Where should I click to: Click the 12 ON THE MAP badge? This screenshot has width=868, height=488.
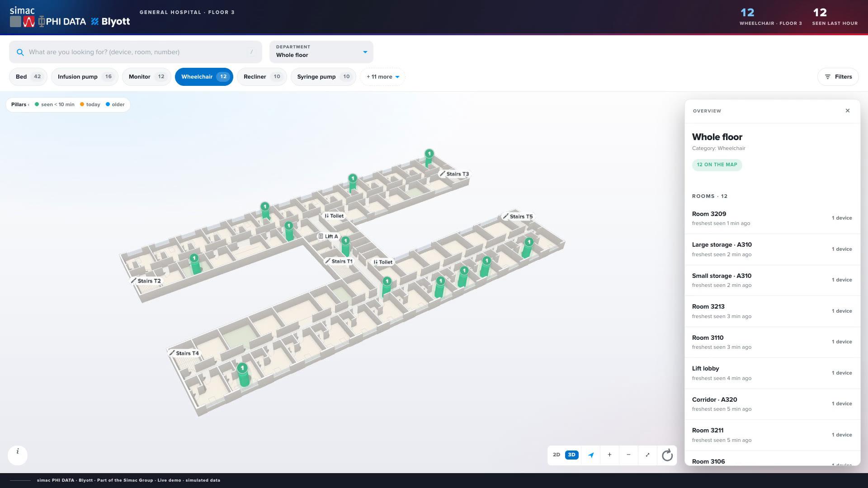(x=717, y=165)
